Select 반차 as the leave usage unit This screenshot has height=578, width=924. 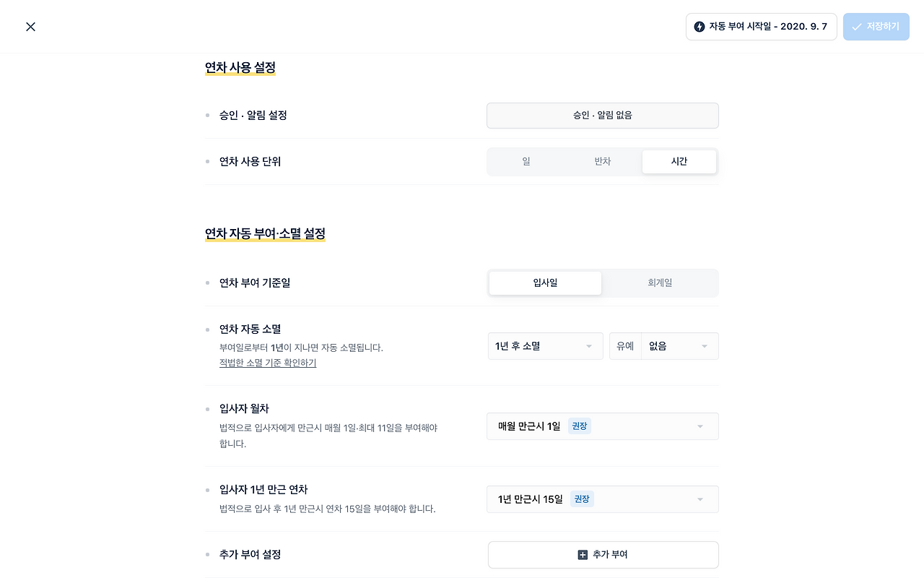tap(603, 162)
